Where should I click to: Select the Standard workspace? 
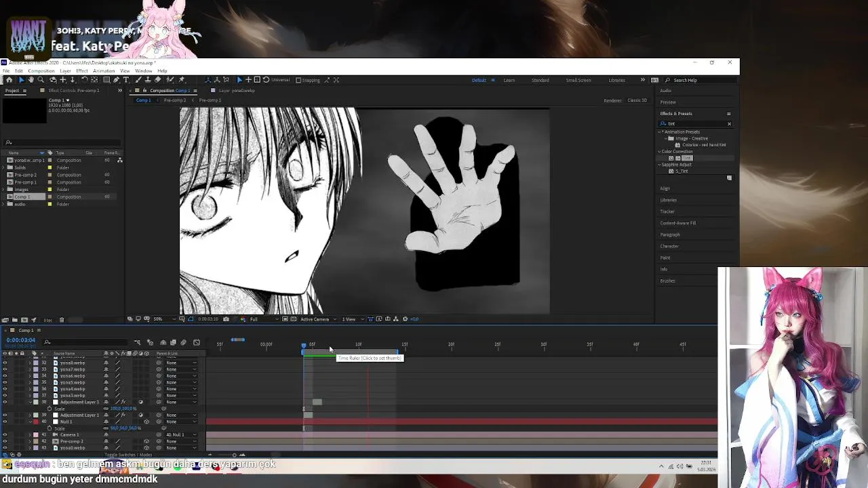(540, 80)
